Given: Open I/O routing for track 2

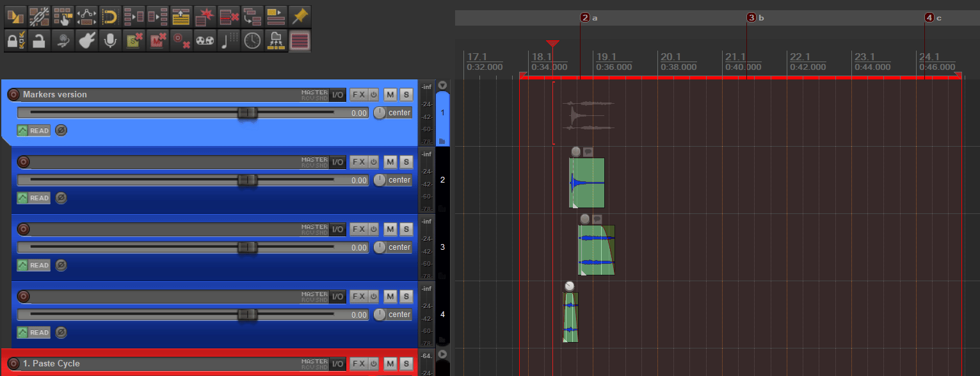Looking at the screenshot, I should (x=337, y=162).
